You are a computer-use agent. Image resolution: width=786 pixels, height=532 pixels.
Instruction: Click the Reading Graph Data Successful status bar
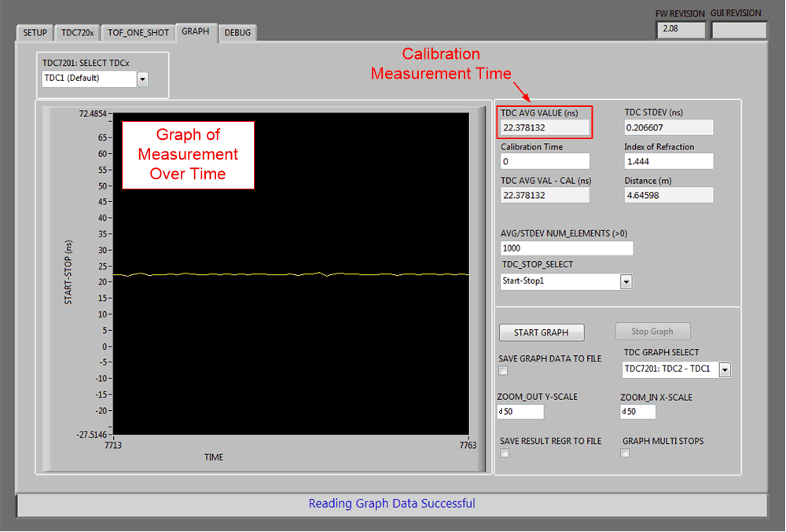[x=391, y=503]
